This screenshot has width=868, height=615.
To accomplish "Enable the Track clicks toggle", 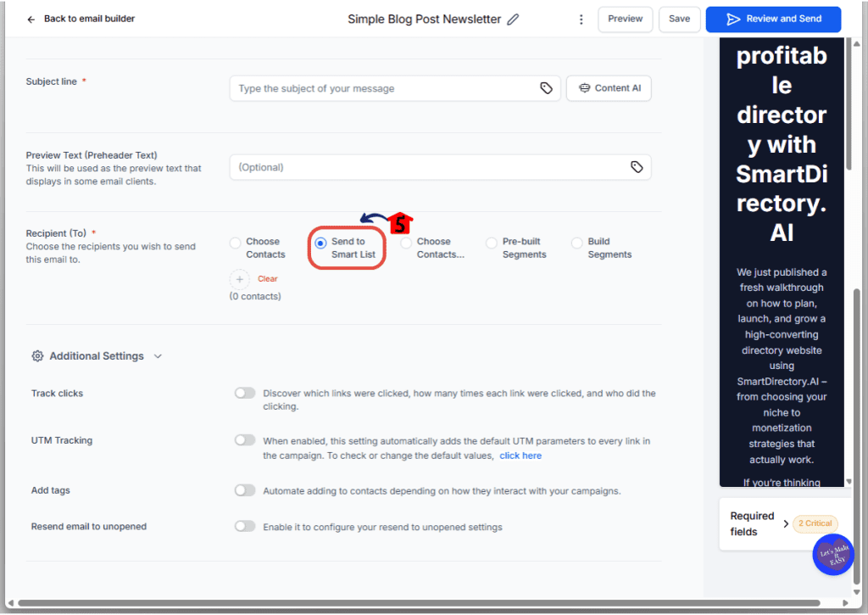I will point(244,393).
